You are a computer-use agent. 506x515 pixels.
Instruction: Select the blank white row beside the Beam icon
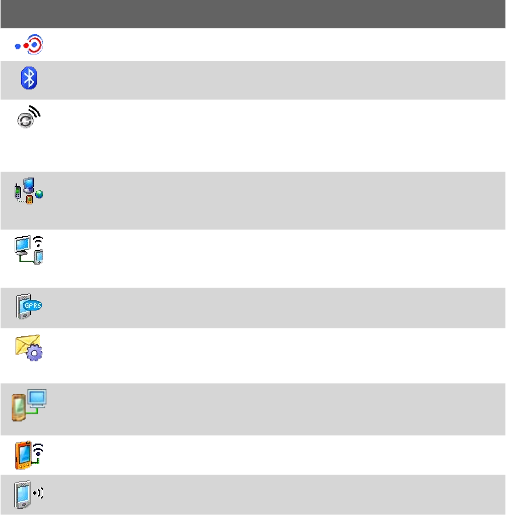277,45
